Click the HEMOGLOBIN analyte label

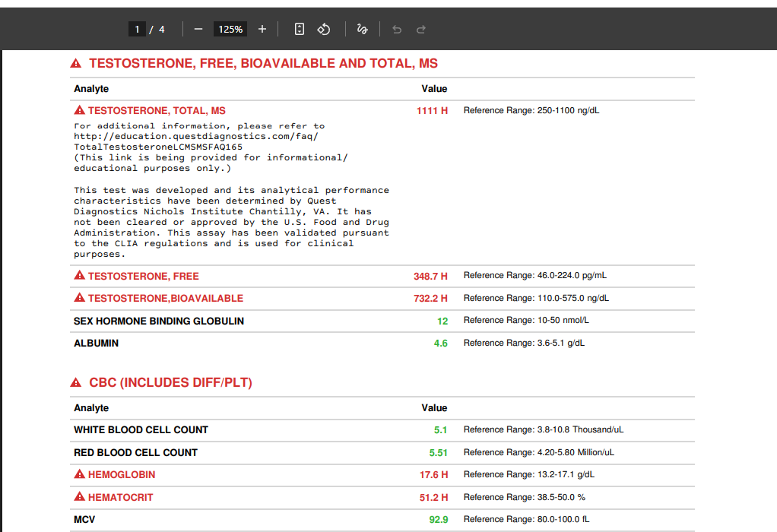coord(122,474)
